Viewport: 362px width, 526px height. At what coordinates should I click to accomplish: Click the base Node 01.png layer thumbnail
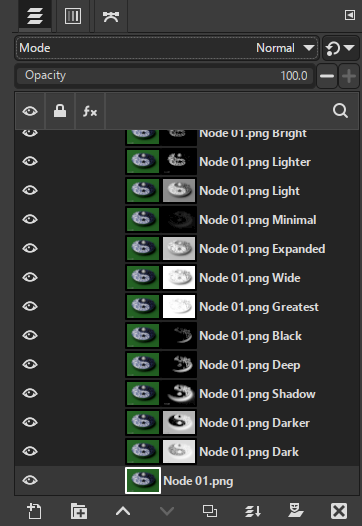(143, 480)
